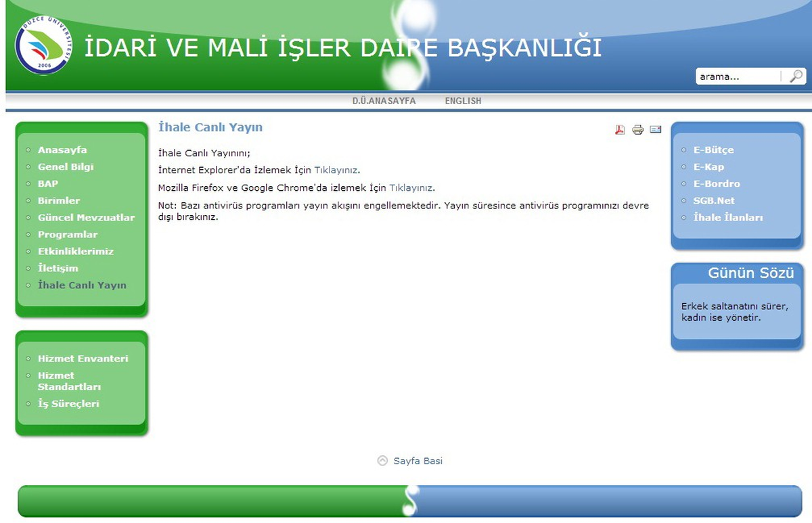Open the Hizmet Standartları link

(69, 381)
